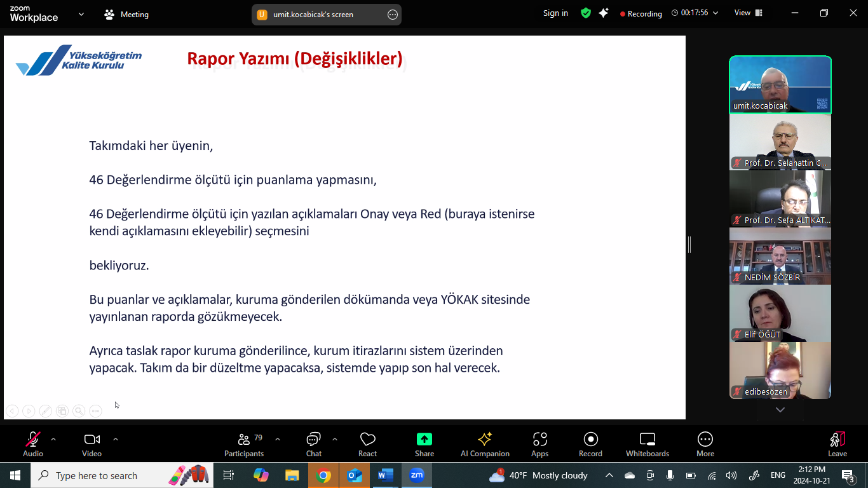The height and width of the screenshot is (488, 868).
Task: Open the notification center
Action: [x=848, y=475]
